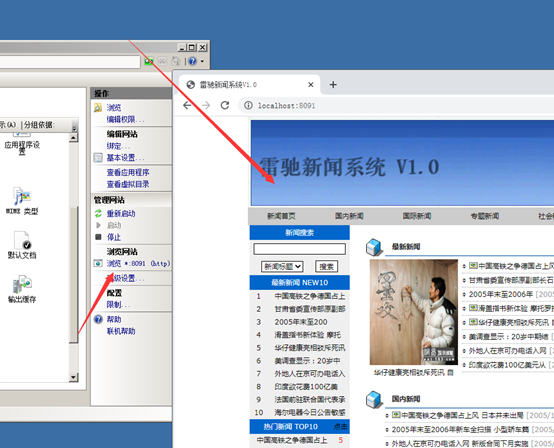The height and width of the screenshot is (448, 554).
Task: Open Basic Settings in IIS actions
Action: point(125,158)
